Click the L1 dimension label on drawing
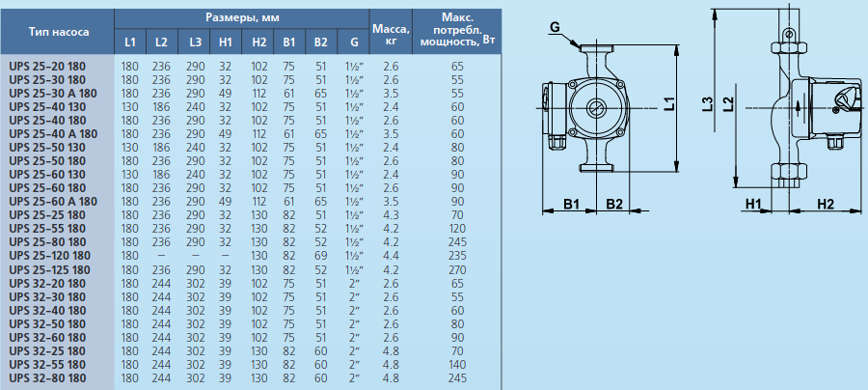Image resolution: width=868 pixels, height=390 pixels. click(670, 103)
